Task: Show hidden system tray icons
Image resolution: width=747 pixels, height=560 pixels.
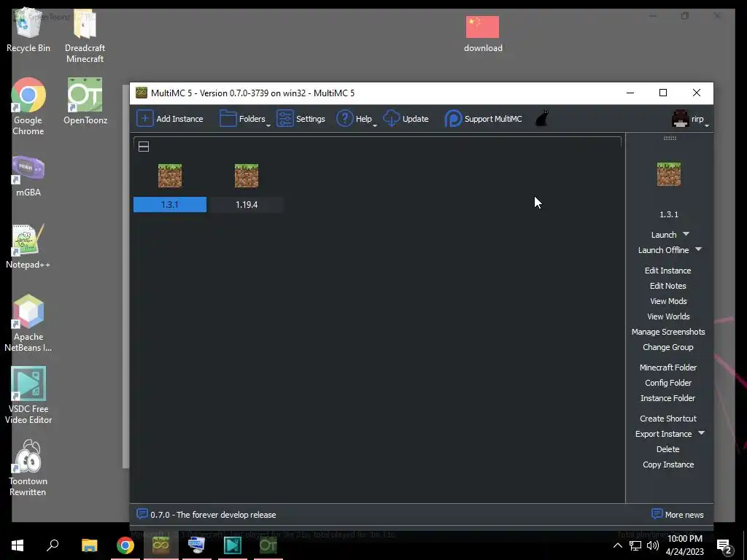Action: tap(617, 545)
